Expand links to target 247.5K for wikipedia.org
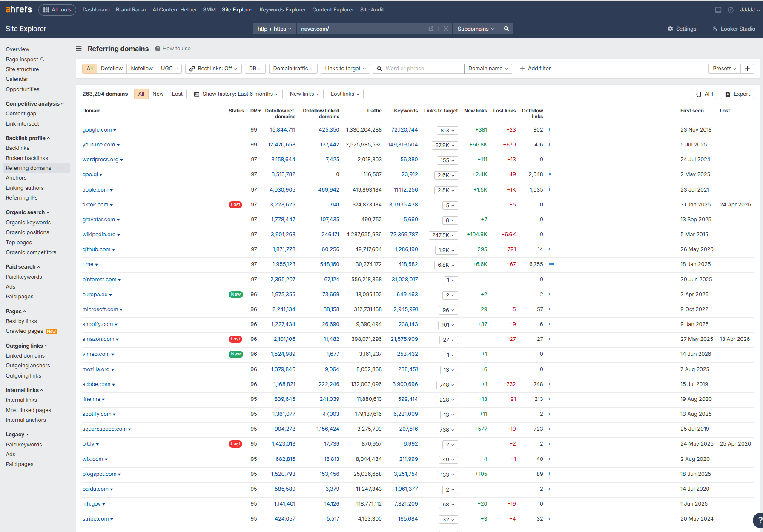This screenshot has height=532, width=763. (443, 235)
